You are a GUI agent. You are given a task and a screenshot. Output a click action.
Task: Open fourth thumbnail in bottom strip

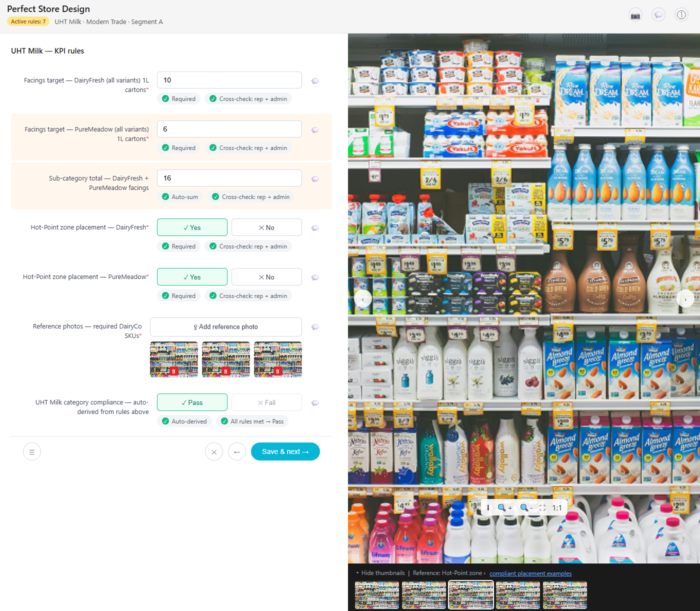[518, 595]
